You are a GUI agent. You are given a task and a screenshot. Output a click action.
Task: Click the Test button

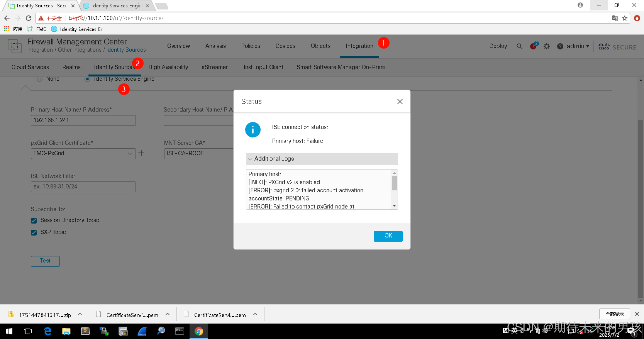tap(45, 261)
